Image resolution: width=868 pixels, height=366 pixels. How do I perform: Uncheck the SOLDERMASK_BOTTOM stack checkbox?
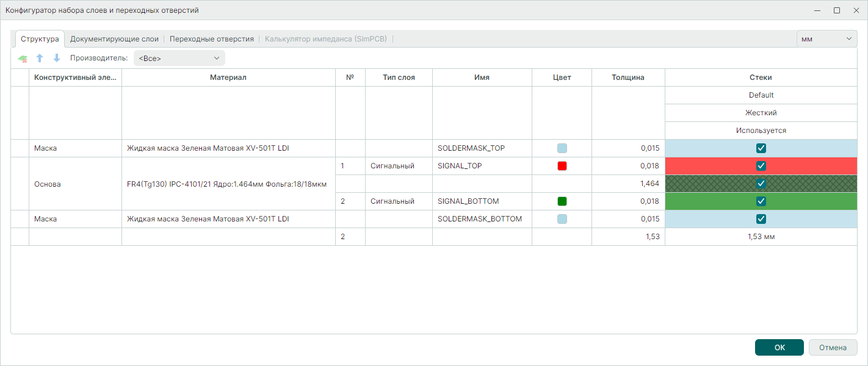pos(761,219)
